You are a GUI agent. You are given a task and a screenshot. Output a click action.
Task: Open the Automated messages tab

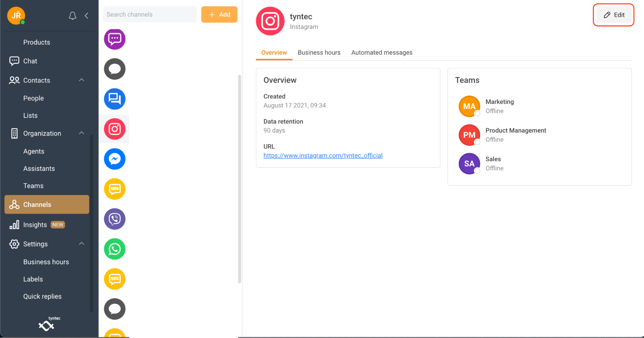382,52
